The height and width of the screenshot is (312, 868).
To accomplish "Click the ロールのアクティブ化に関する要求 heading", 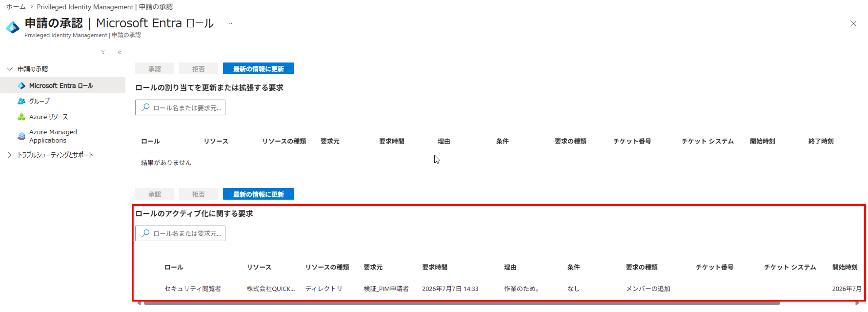I will point(194,214).
